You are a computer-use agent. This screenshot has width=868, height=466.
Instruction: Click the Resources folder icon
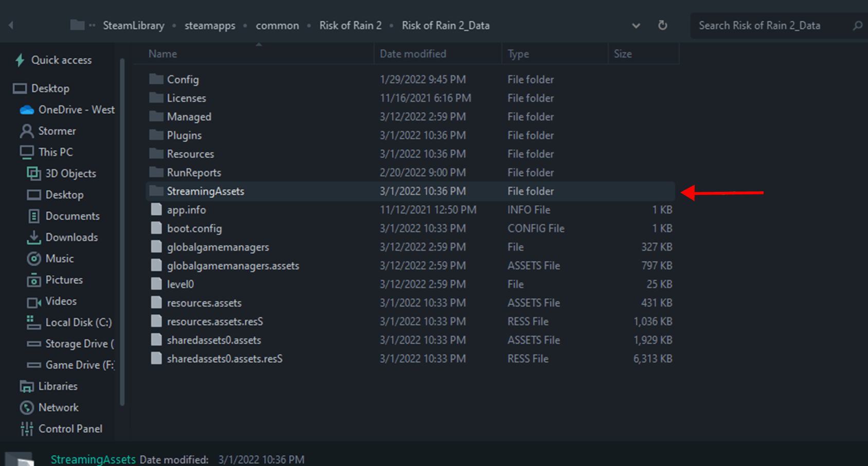click(156, 154)
